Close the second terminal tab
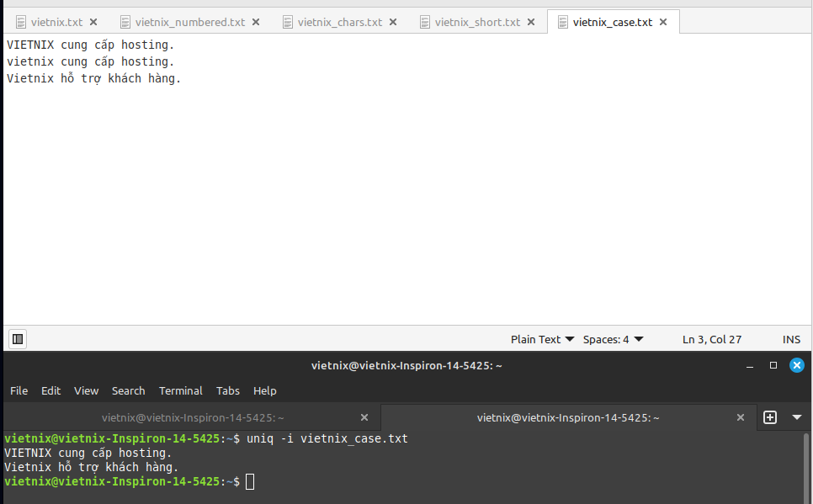813x504 pixels. 741,417
